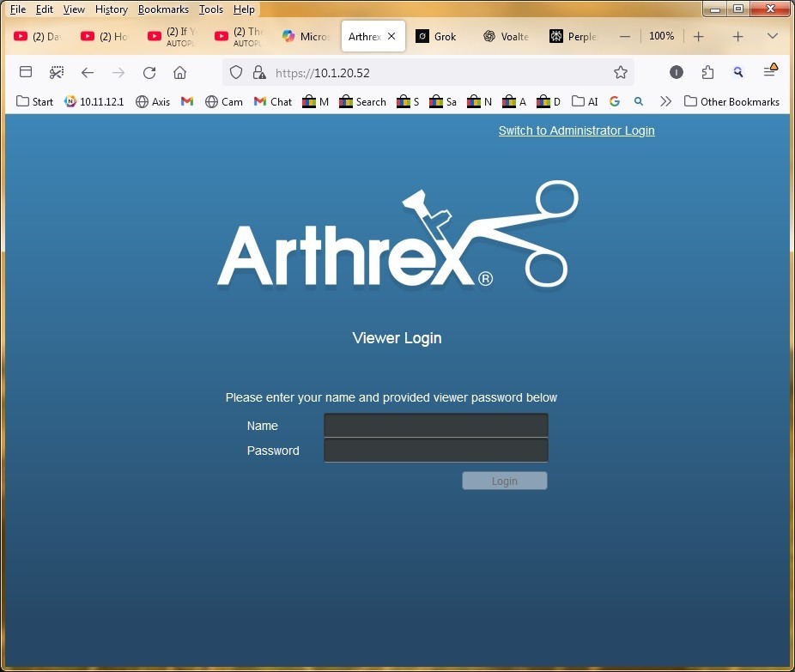This screenshot has height=672, width=795.
Task: Open the A bookmark
Action: pyautogui.click(x=514, y=102)
